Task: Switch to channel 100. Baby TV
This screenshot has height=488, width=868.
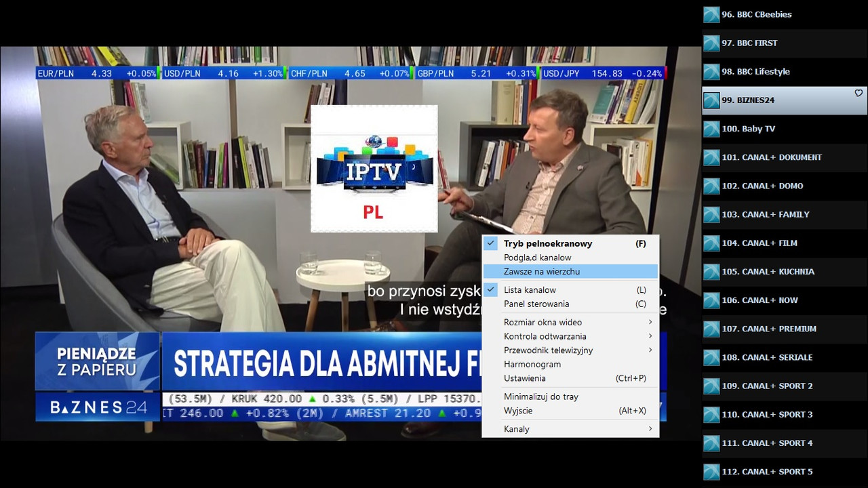Action: pos(785,129)
